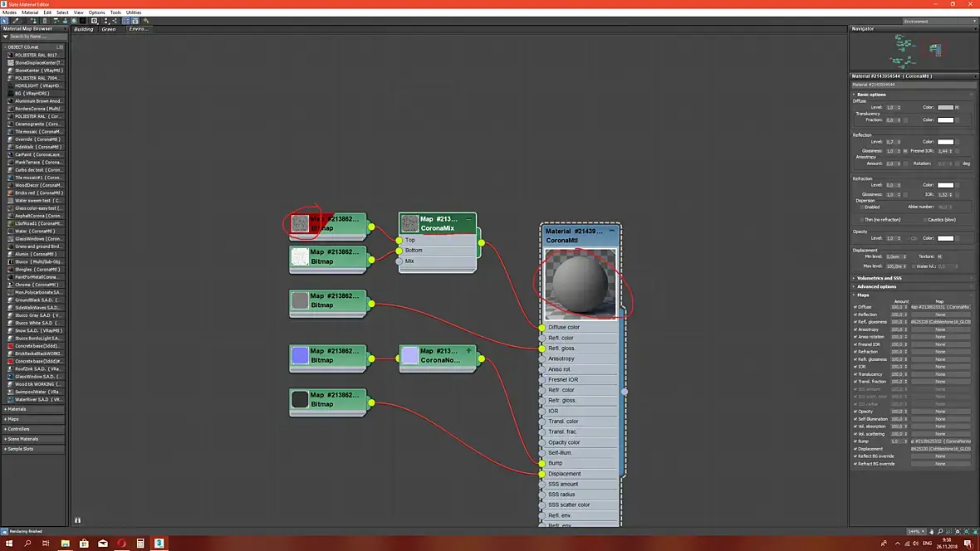980x551 pixels.
Task: Expand CoronaNormal node with plus sign
Action: (x=468, y=351)
